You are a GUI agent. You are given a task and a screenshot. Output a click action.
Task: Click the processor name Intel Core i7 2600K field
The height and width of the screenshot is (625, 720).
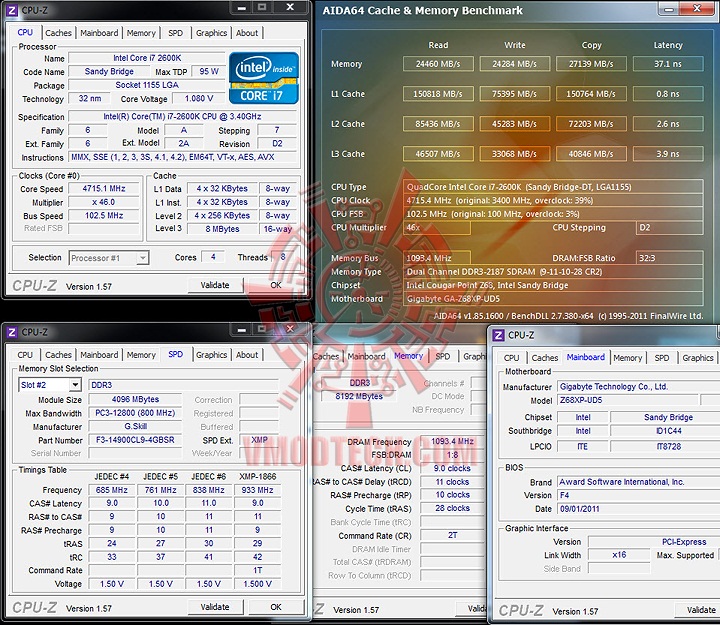tap(147, 58)
